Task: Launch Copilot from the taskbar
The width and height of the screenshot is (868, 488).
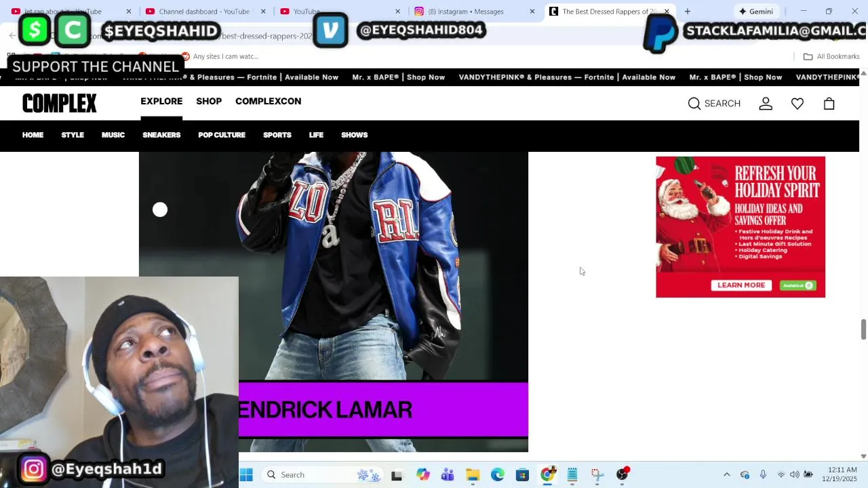Action: [x=423, y=475]
